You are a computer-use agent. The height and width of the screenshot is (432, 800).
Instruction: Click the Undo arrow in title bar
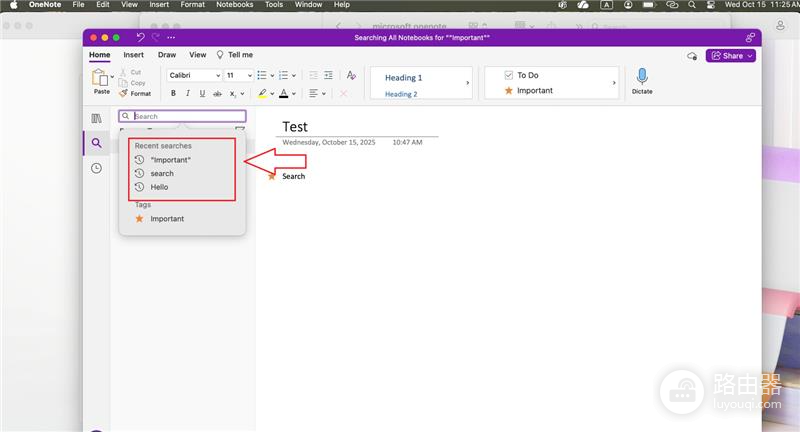(x=140, y=37)
